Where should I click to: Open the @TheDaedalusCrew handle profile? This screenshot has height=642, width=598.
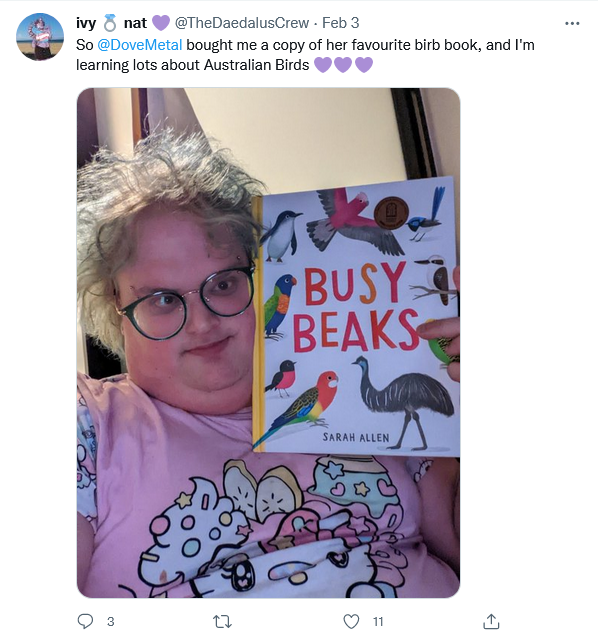coord(241,23)
